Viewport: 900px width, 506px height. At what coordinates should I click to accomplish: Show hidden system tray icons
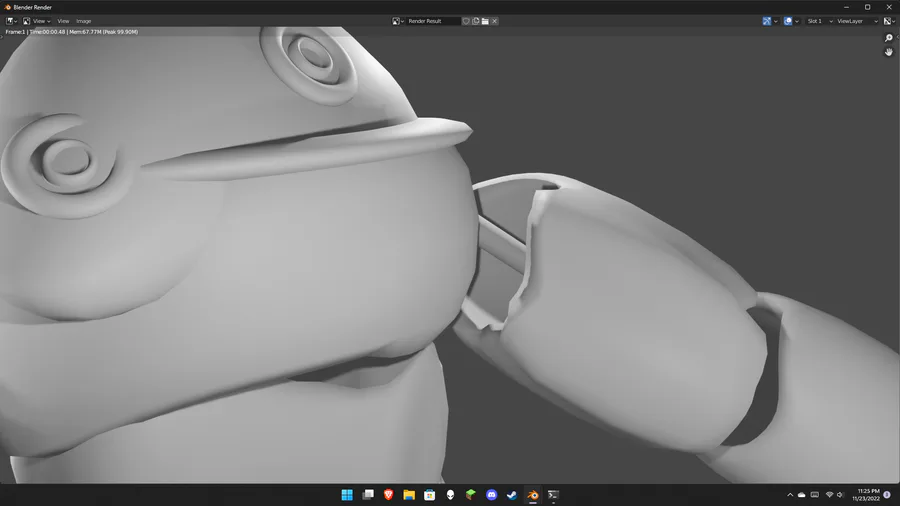click(790, 495)
